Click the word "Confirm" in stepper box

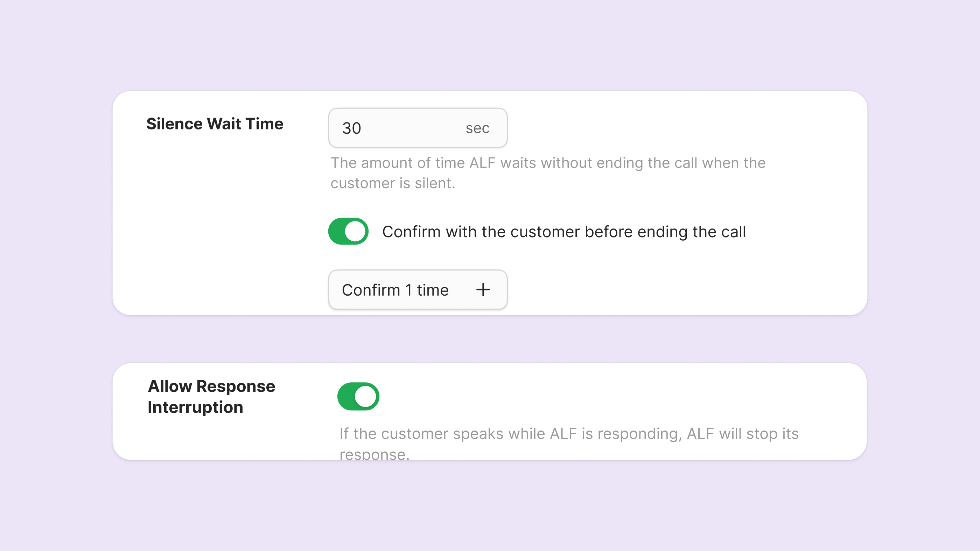[x=371, y=290]
